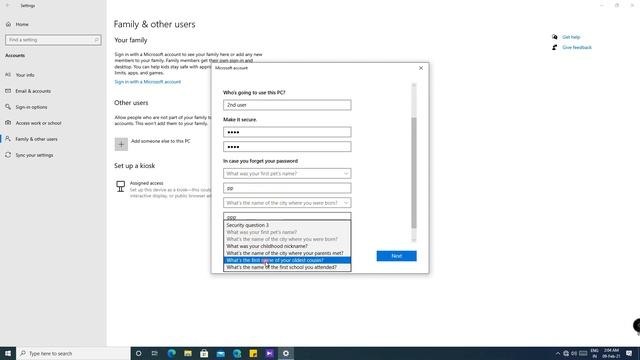
Task: Click the Settings gear on the taskbar
Action: (x=286, y=353)
